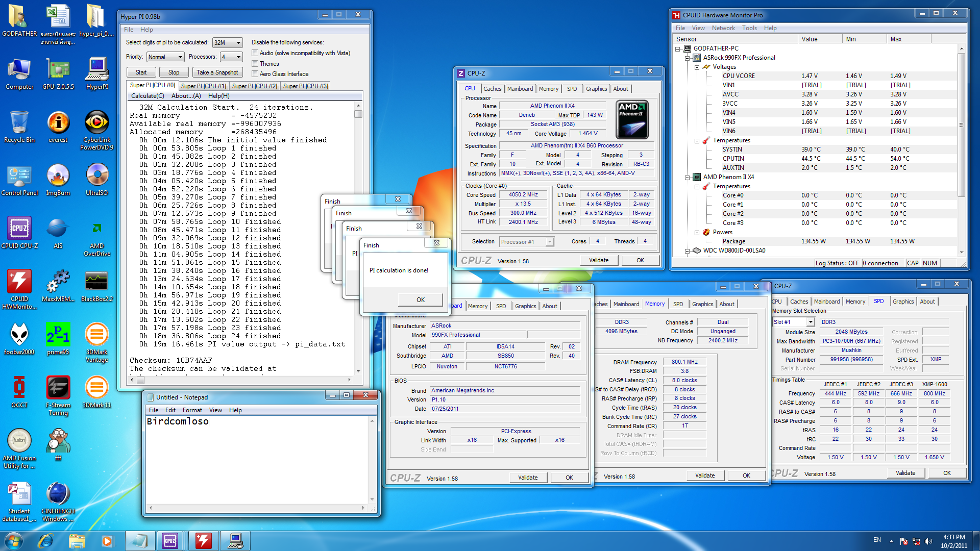
Task: Click OK in PI calculation done dialog
Action: click(420, 300)
